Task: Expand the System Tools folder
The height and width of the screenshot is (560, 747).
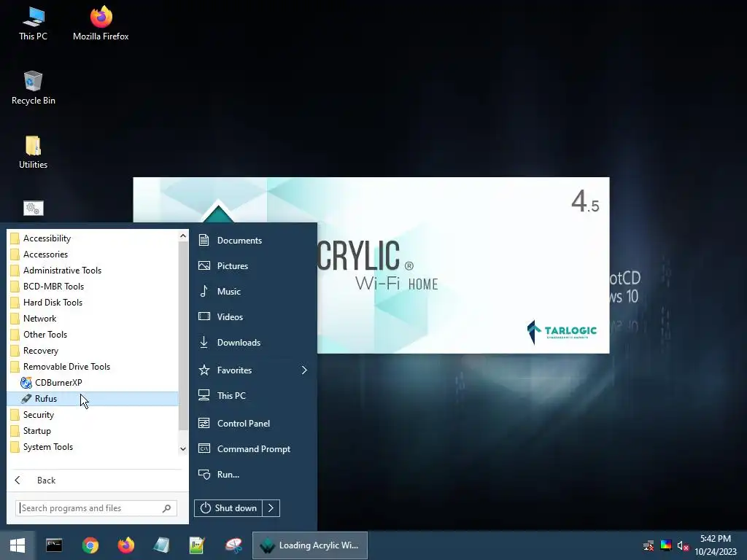Action: click(x=93, y=447)
